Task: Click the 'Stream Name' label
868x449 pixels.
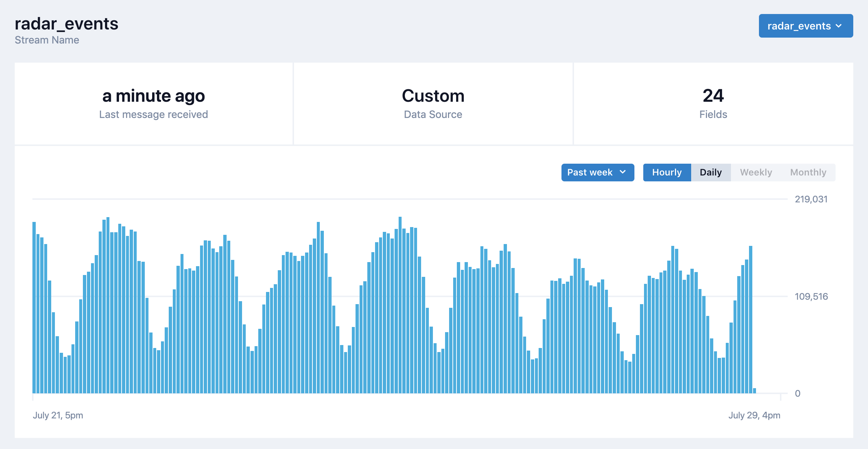Action: [47, 40]
